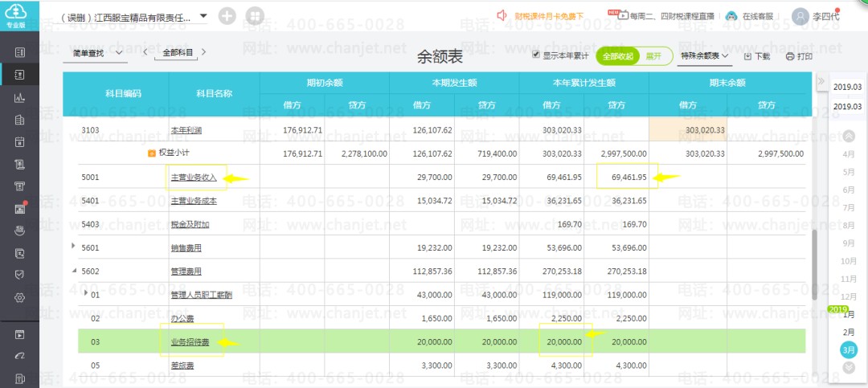The image size is (868, 388).
Task: Select 10月 in the month list
Action: pos(848,261)
